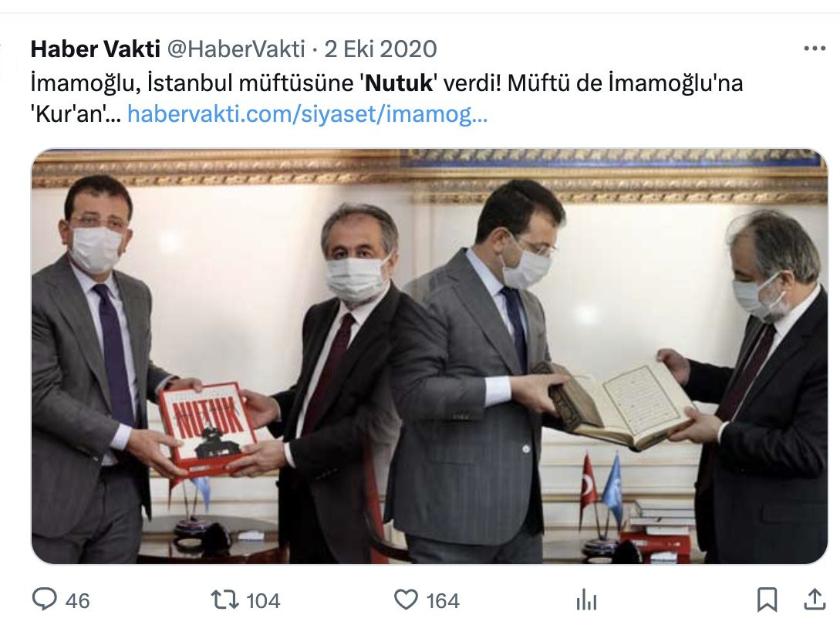
Task: Open the Haber Vakti profile name
Action: tap(96, 49)
